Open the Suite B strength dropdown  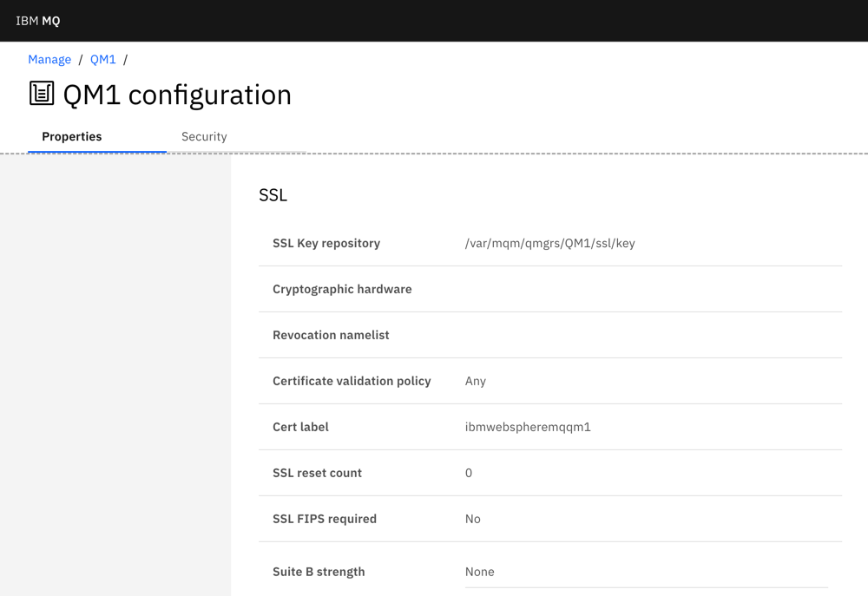coord(646,573)
